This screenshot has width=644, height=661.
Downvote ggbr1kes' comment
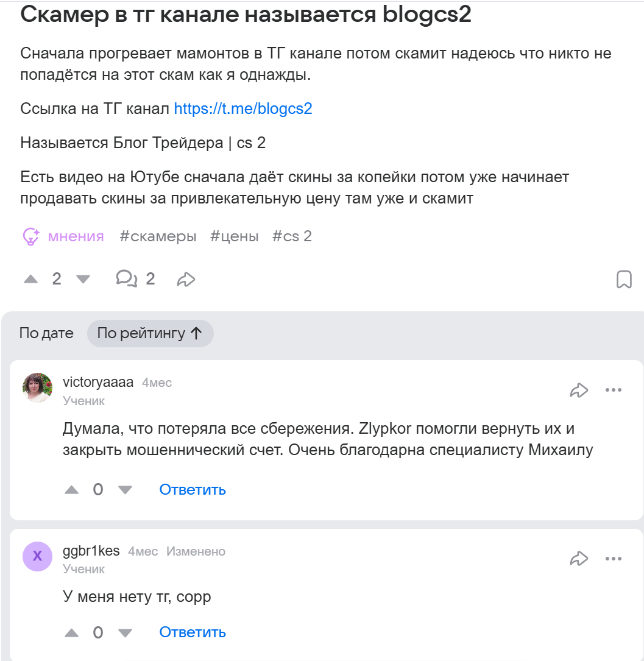click(x=125, y=632)
